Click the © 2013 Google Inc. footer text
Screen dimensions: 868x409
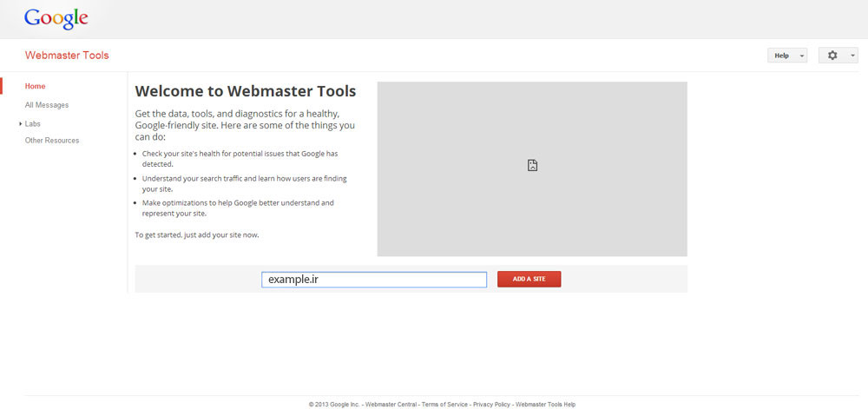click(334, 405)
